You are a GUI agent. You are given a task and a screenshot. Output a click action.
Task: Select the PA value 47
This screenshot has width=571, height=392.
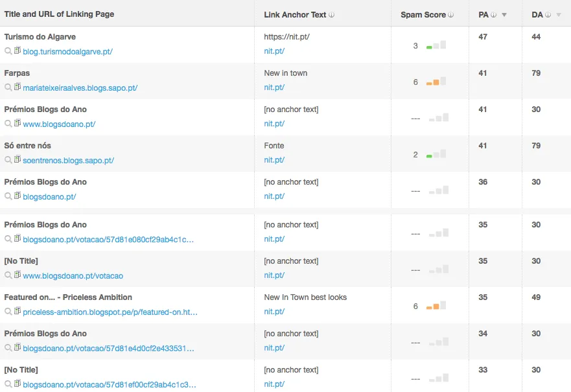click(x=483, y=37)
